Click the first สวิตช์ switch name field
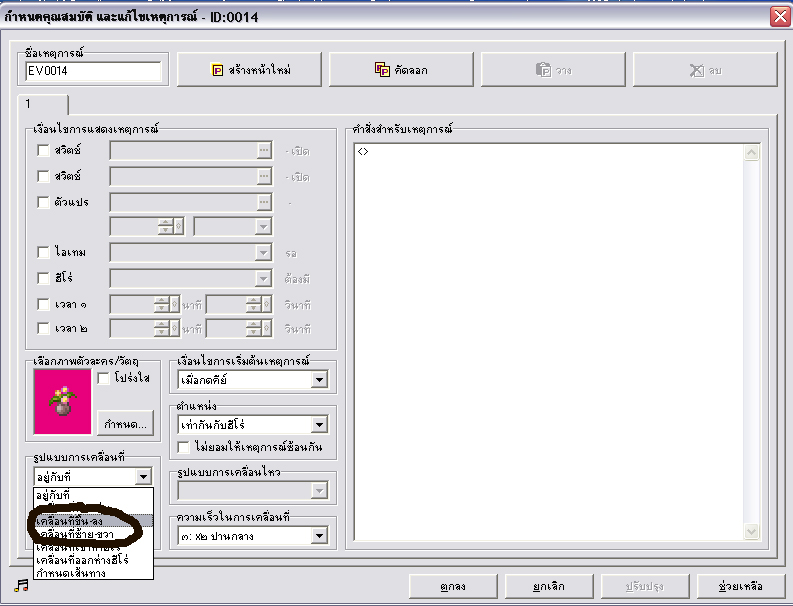 click(x=183, y=150)
